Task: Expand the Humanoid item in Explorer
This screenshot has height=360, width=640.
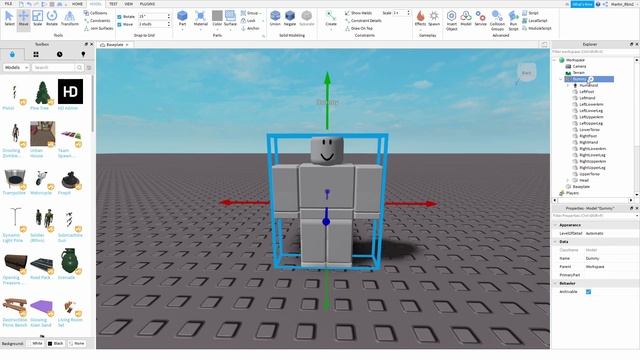Action: pos(568,86)
